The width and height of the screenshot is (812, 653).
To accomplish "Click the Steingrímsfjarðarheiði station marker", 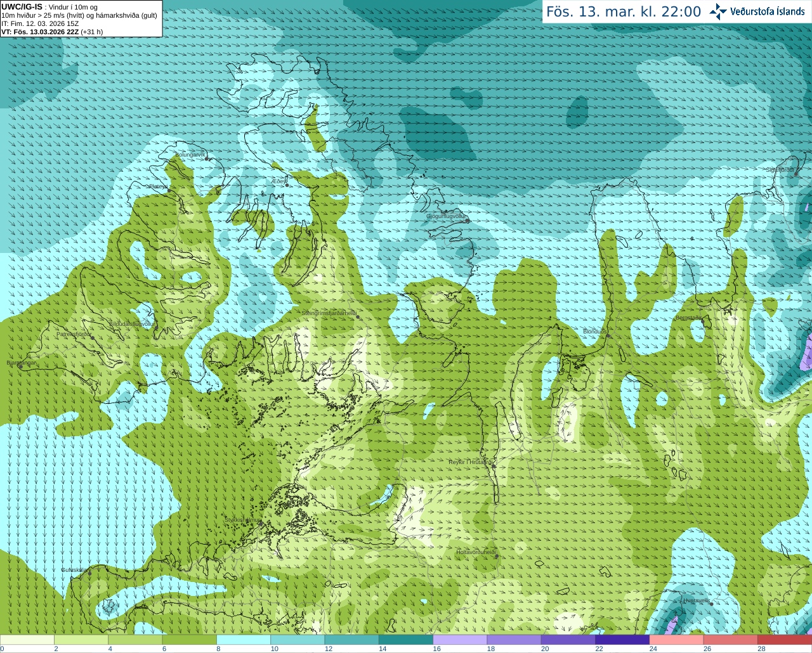I will pos(358,317).
